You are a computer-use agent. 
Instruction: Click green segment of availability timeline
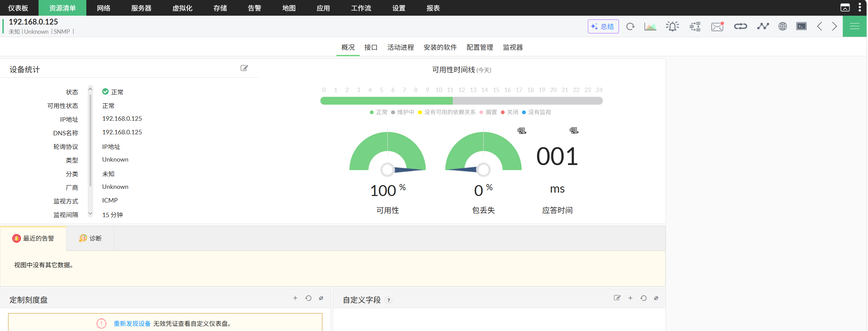386,101
